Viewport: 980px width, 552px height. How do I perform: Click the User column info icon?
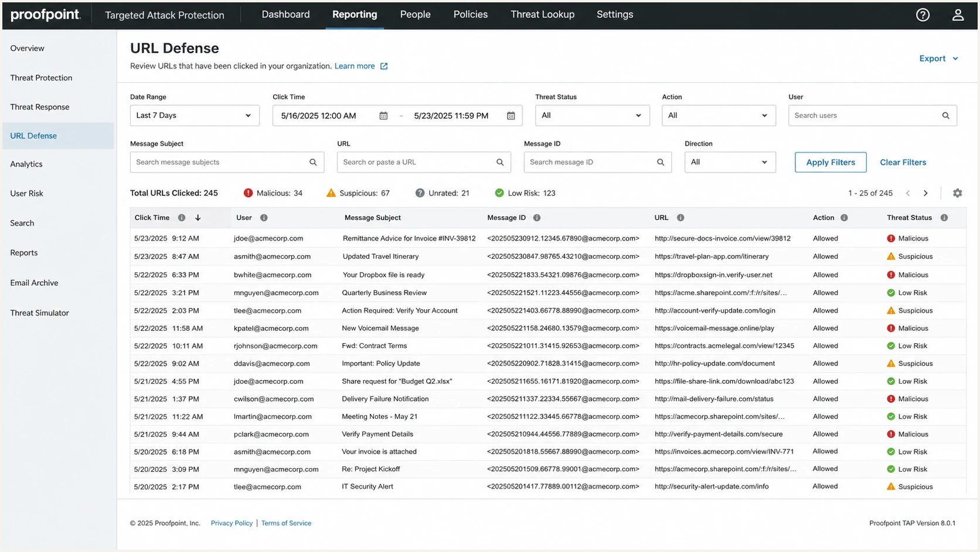(264, 218)
